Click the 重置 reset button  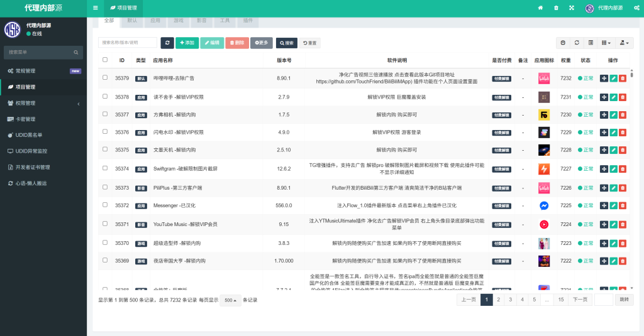[x=309, y=43]
